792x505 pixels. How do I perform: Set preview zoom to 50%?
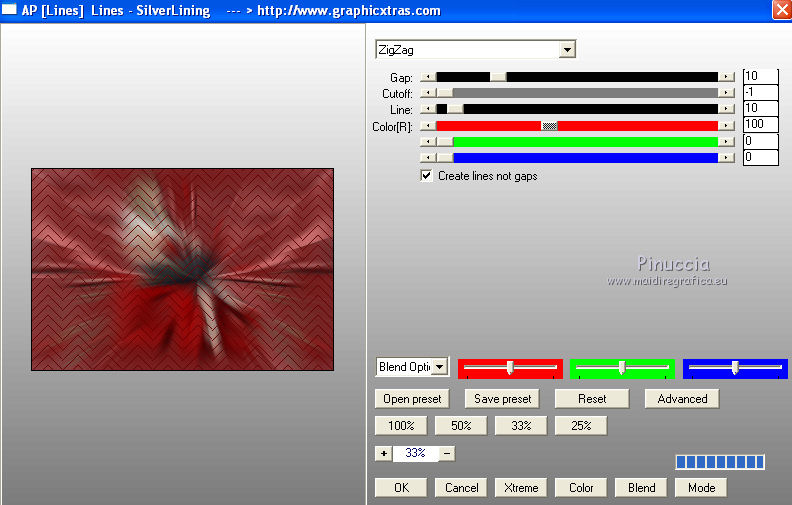coord(461,426)
